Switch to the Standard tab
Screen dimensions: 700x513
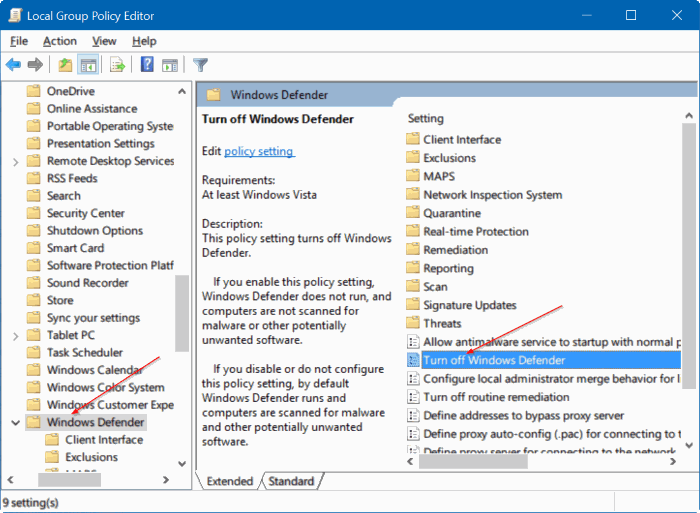coord(291,481)
